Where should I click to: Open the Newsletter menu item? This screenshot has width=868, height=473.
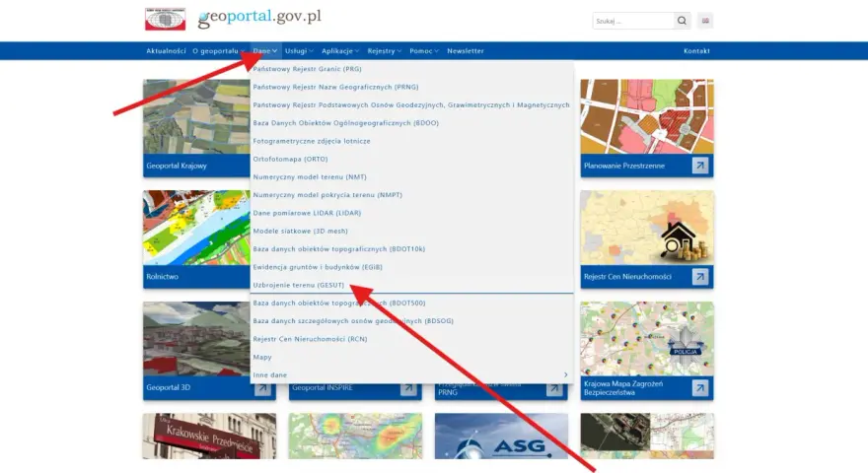[x=466, y=51]
